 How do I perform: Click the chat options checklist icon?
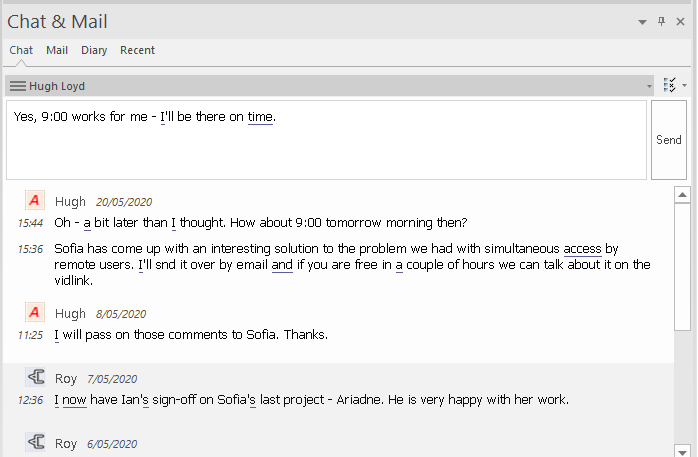point(669,86)
